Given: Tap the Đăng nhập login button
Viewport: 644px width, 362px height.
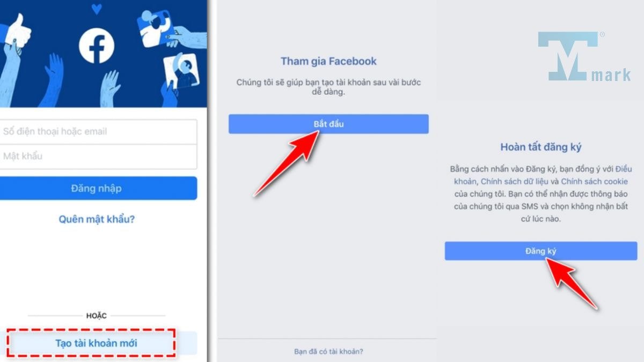Looking at the screenshot, I should 98,188.
